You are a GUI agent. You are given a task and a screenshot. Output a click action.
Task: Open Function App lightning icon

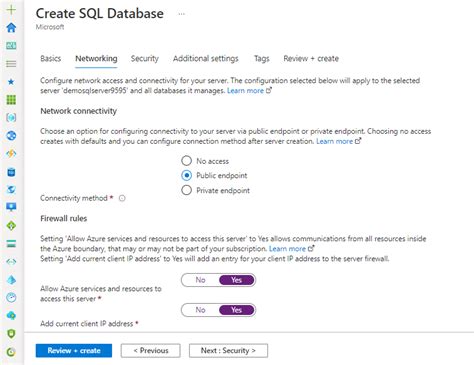pyautogui.click(x=11, y=154)
